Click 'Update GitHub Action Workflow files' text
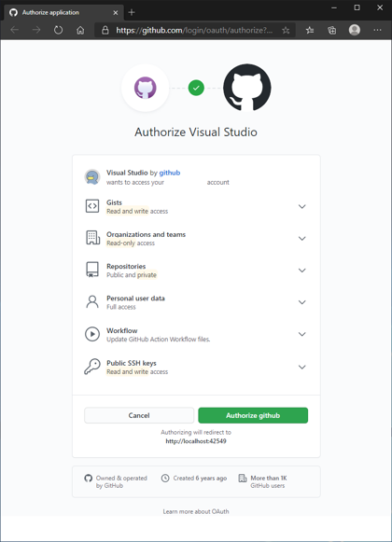Viewport: 392px width, 542px height. coord(158,339)
